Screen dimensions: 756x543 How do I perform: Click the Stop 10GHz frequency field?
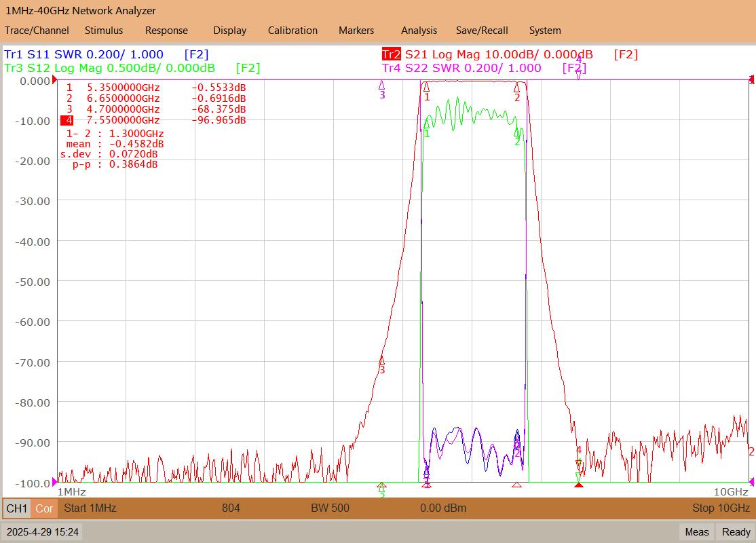[x=721, y=508]
